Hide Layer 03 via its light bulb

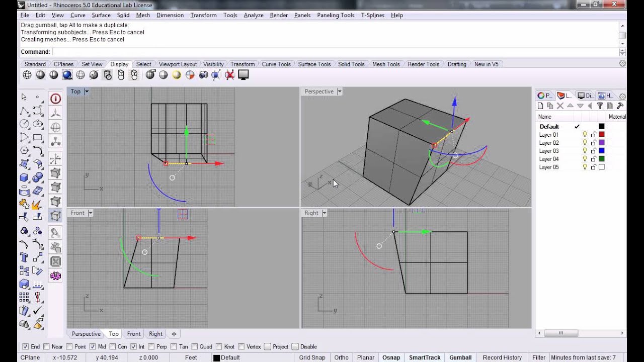(585, 151)
